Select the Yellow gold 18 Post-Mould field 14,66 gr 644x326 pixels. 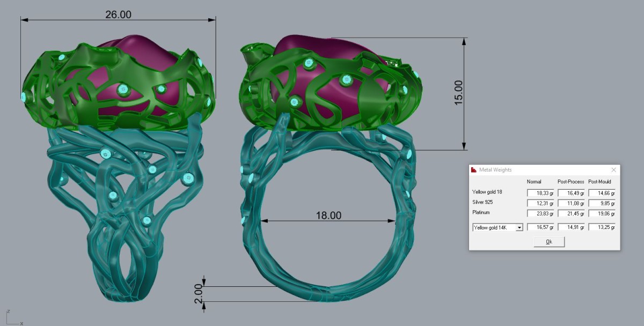pos(602,192)
